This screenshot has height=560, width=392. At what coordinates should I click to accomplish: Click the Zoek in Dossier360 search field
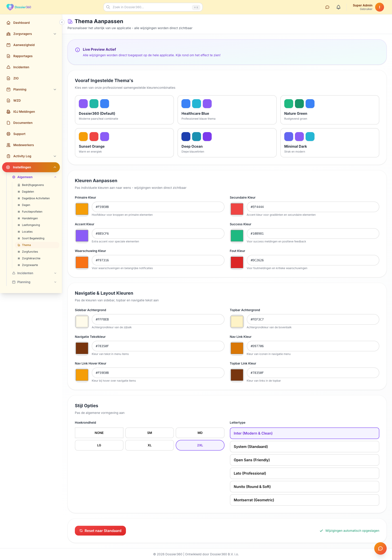(x=151, y=7)
